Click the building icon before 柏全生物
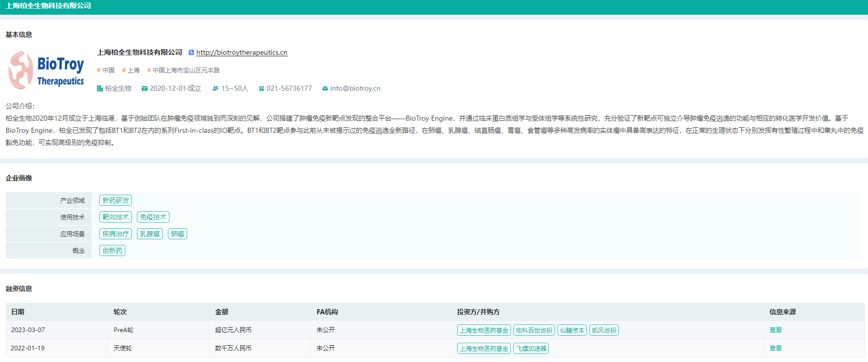Image resolution: width=868 pixels, height=362 pixels. coord(100,89)
